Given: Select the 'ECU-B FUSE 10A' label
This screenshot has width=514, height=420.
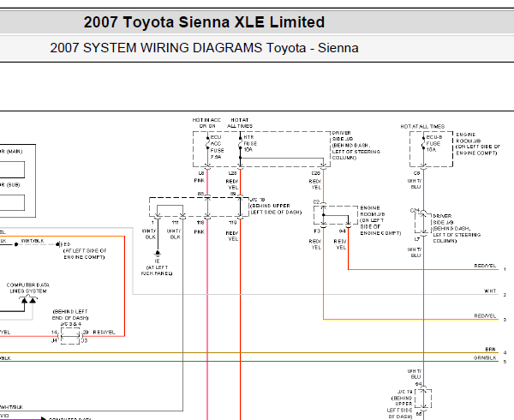Looking at the screenshot, I should pos(434,143).
